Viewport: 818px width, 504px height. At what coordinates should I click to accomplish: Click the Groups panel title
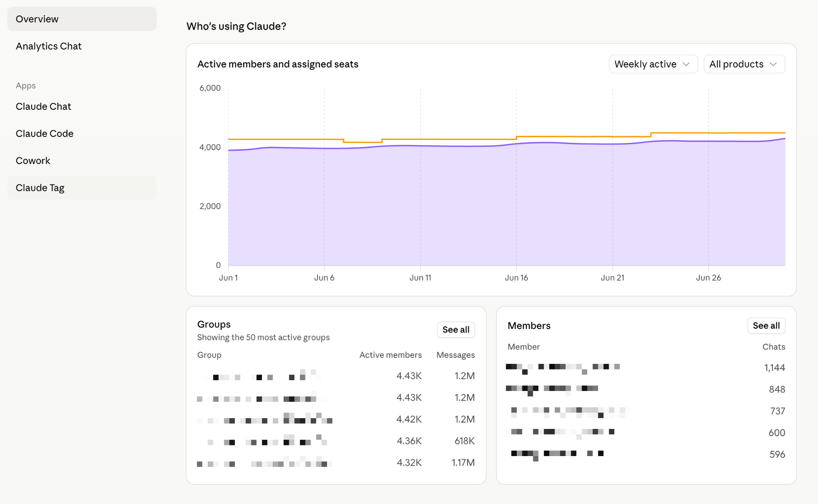[x=214, y=324]
